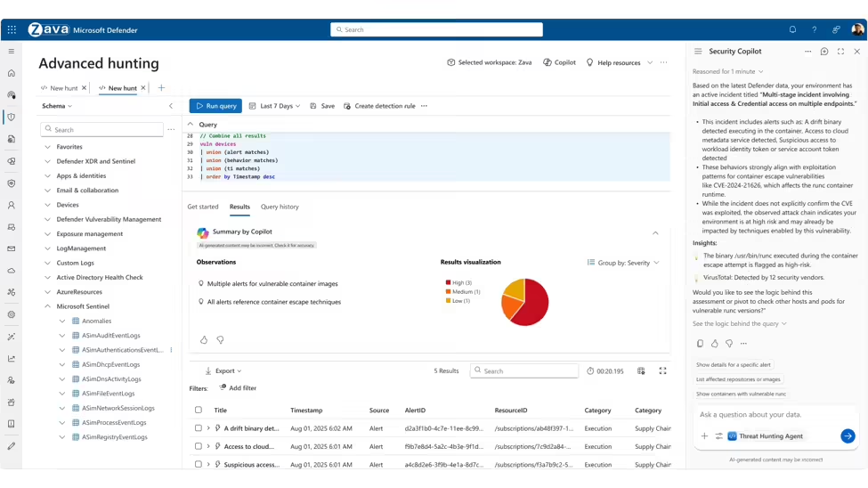The image size is (868, 488).
Task: Expand results to full screen
Action: [x=662, y=370]
